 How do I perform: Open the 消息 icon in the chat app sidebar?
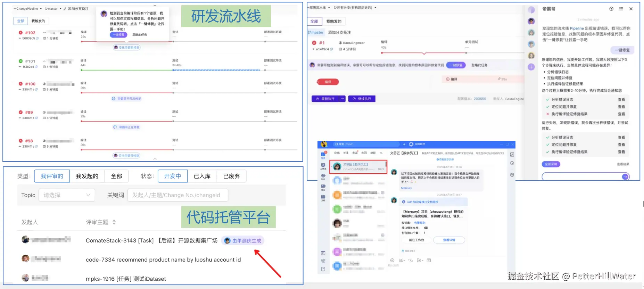click(323, 155)
